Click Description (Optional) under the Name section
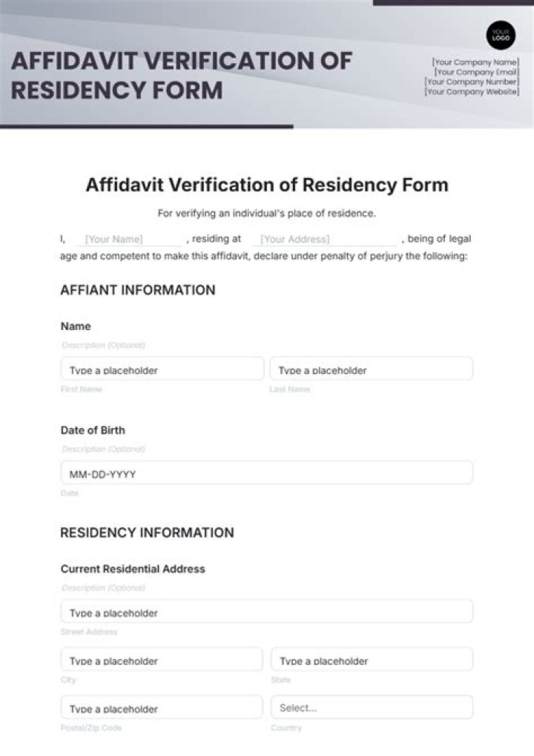 pyautogui.click(x=102, y=345)
